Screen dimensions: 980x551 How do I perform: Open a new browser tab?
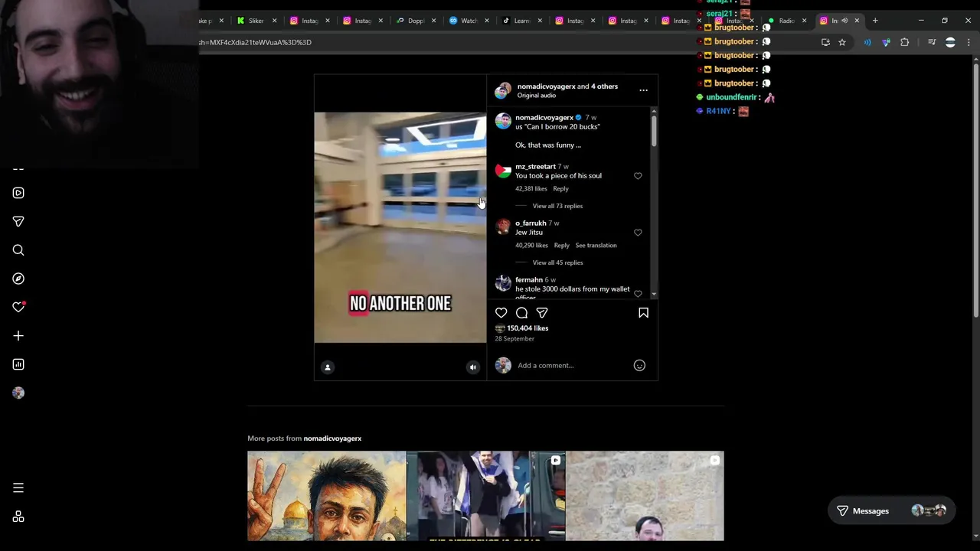click(875, 21)
